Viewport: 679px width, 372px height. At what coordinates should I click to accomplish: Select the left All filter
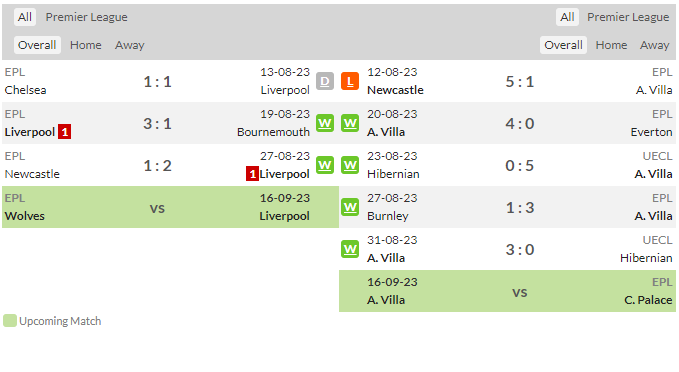tap(25, 17)
